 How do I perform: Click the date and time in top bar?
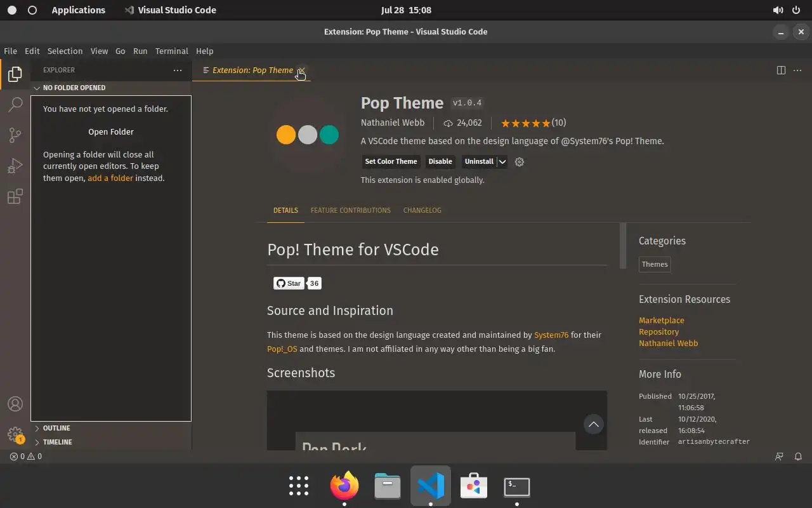click(406, 10)
